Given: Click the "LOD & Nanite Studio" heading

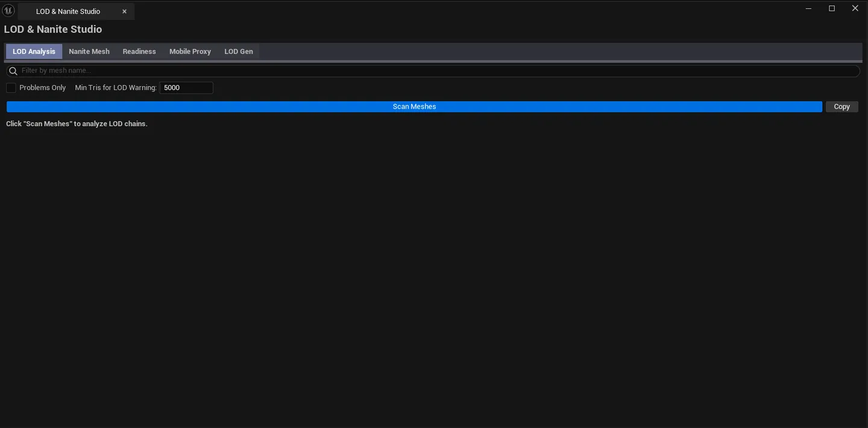Looking at the screenshot, I should [x=53, y=30].
